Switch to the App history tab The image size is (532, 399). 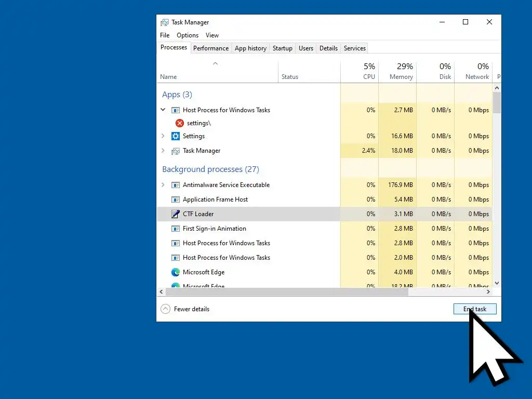(250, 48)
